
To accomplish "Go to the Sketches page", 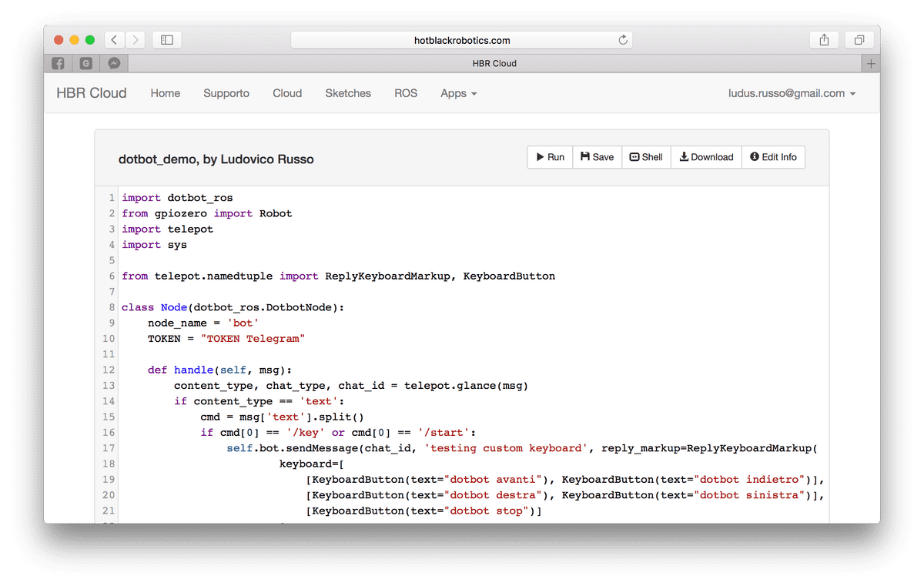I will tap(348, 93).
